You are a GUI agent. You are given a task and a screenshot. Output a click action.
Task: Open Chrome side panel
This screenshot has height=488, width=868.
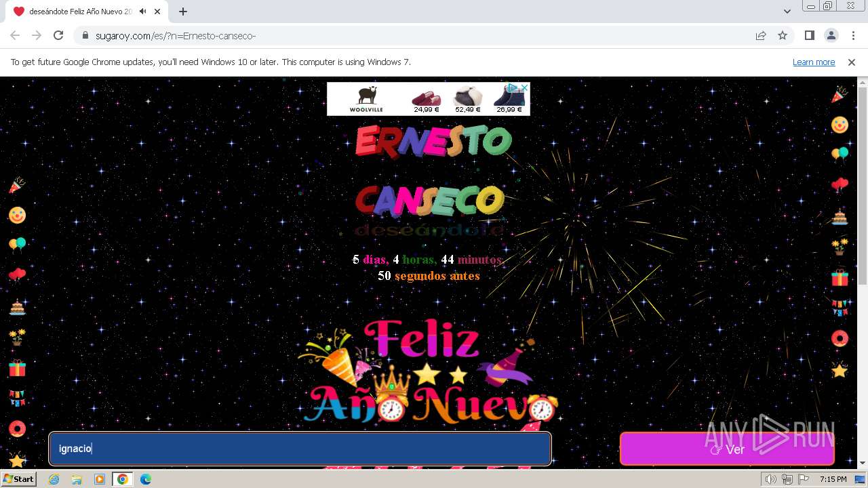pyautogui.click(x=809, y=35)
